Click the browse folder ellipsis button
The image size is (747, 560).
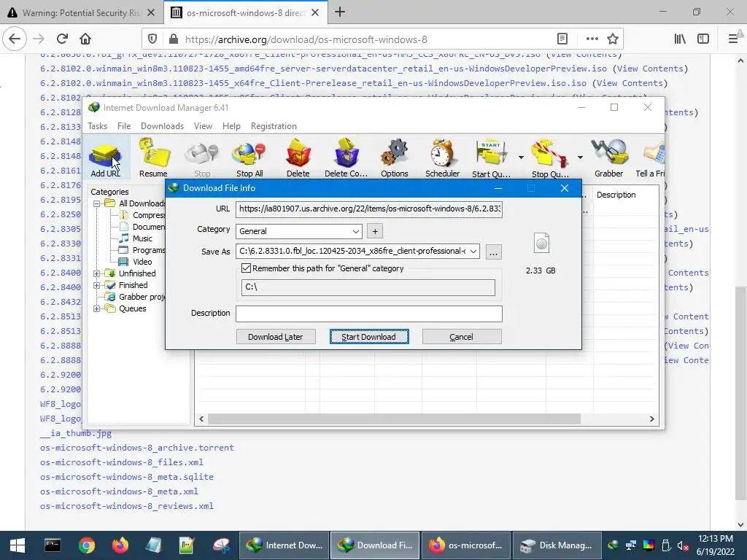coord(494,252)
